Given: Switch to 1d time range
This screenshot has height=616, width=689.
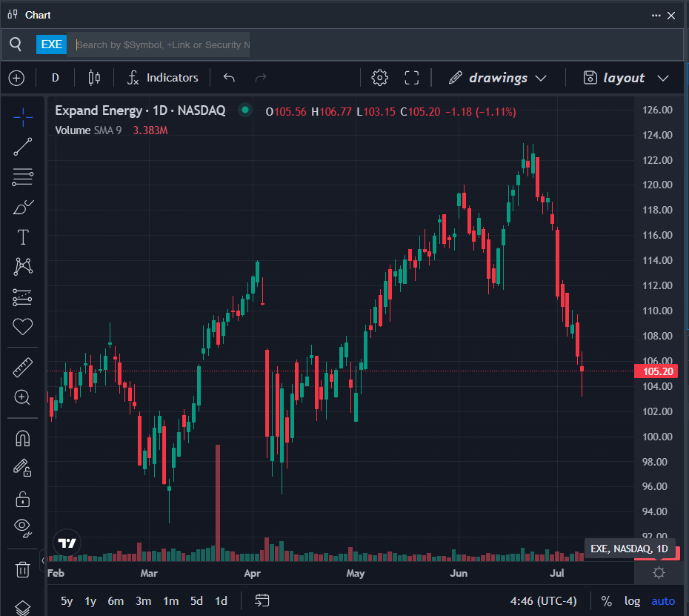Looking at the screenshot, I should 221,601.
